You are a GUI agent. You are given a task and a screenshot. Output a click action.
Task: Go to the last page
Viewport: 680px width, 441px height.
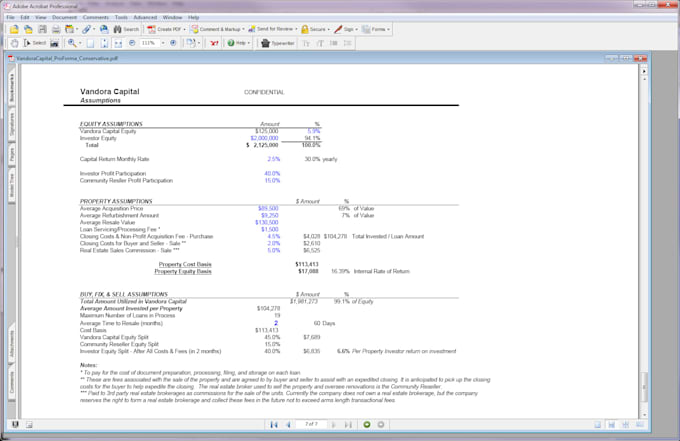[x=351, y=424]
